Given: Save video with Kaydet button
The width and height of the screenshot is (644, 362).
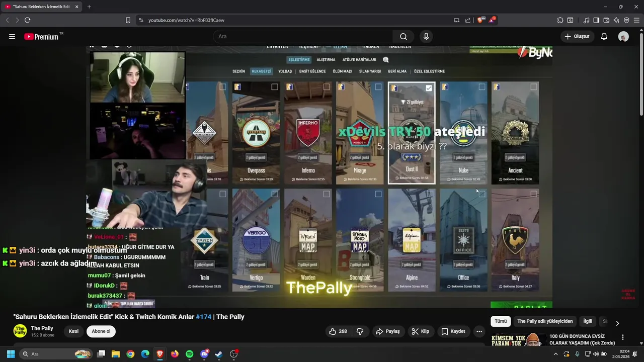Looking at the screenshot, I should (x=453, y=331).
